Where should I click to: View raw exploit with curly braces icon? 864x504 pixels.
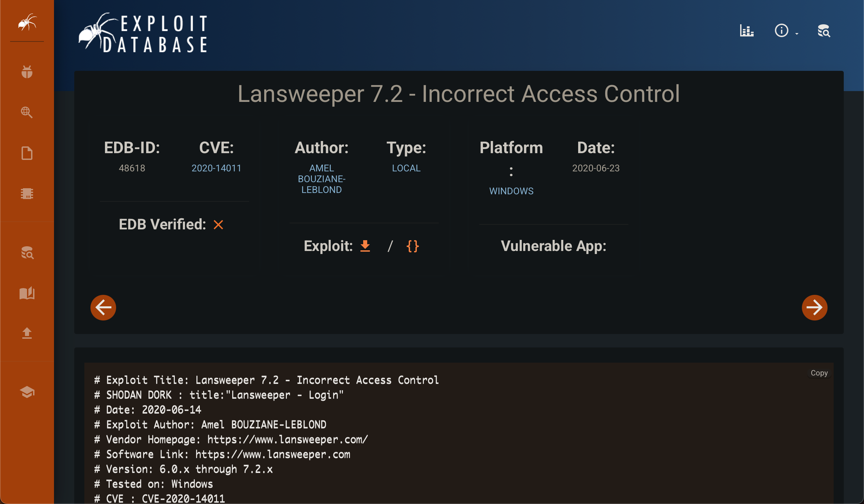click(412, 246)
